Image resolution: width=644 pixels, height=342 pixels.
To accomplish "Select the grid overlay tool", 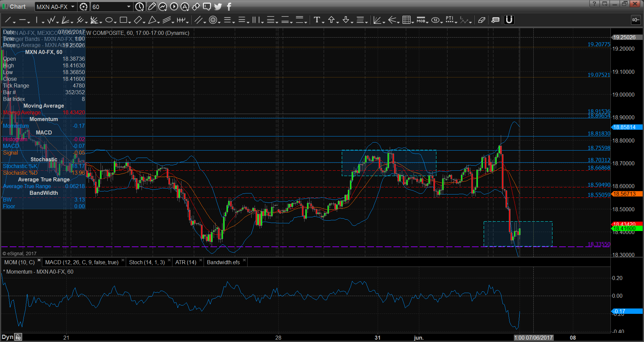I will pos(406,20).
